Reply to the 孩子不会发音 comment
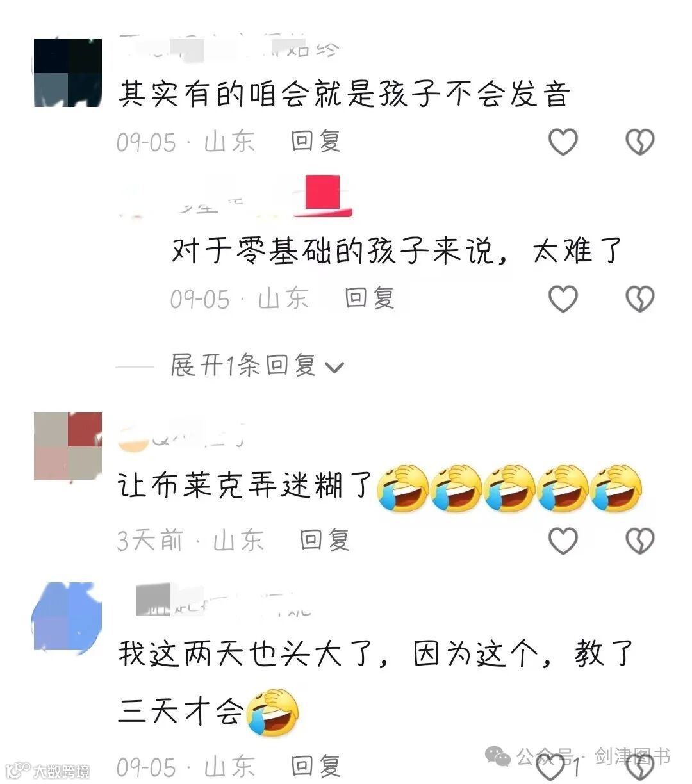 [x=316, y=142]
